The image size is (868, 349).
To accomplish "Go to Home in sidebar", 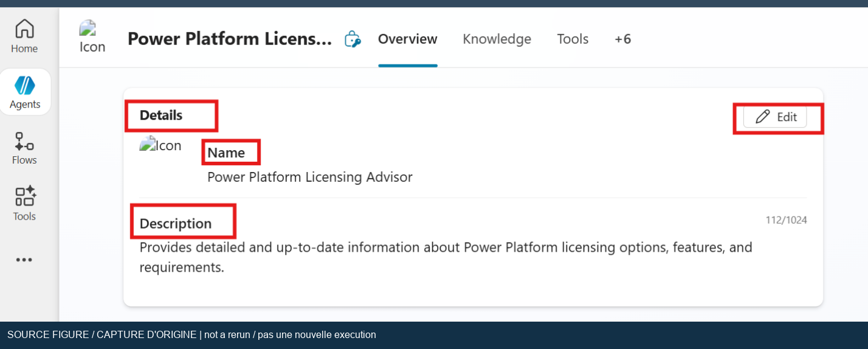I will click(24, 36).
